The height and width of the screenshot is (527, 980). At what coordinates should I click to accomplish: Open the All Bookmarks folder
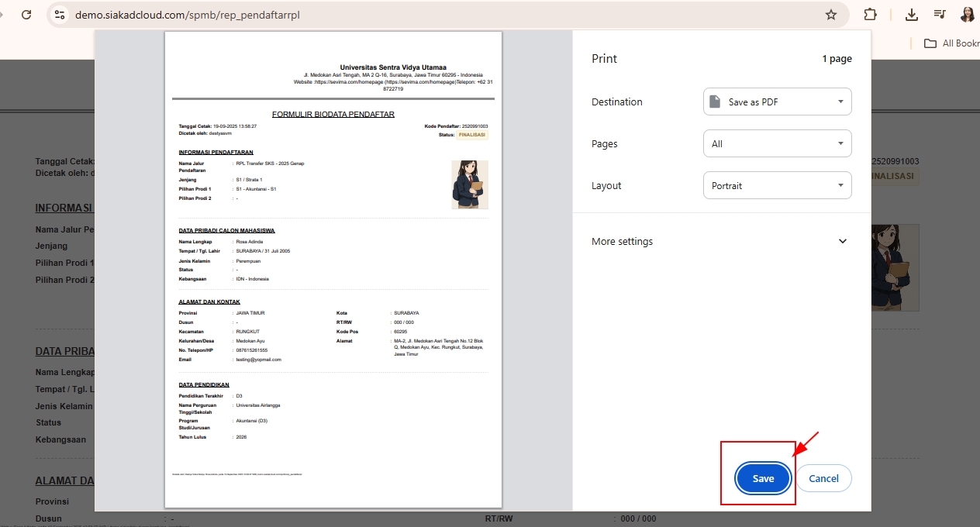[951, 43]
